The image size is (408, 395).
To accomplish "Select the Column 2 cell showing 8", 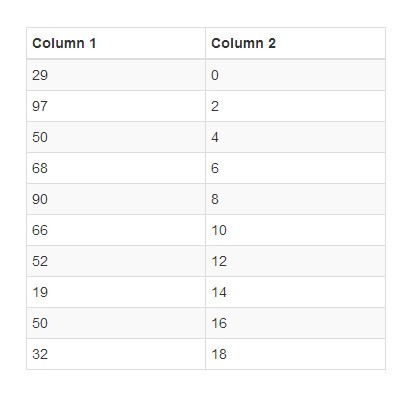I will coord(295,199).
